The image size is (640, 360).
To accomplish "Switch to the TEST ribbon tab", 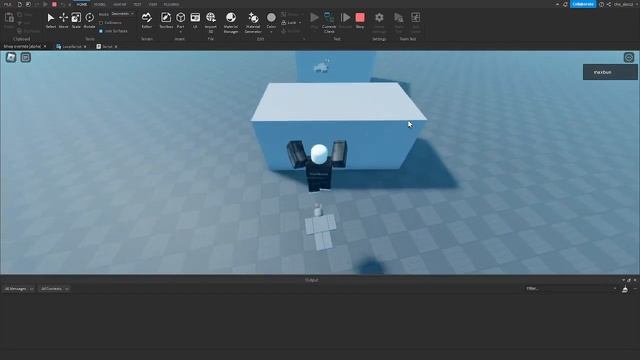I will coord(137,4).
